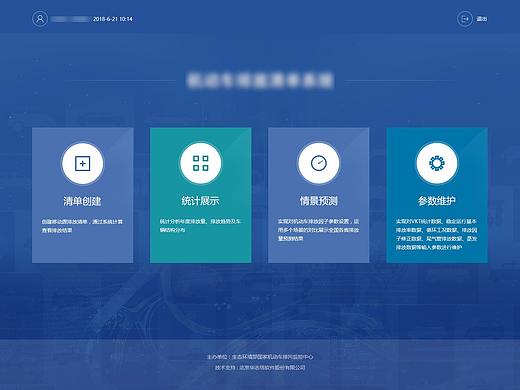
Task: Click the description text under 清单创建
Action: pos(82,226)
